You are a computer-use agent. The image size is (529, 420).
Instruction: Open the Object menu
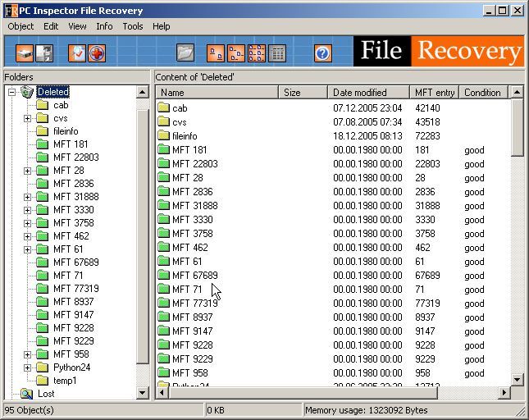click(x=21, y=26)
